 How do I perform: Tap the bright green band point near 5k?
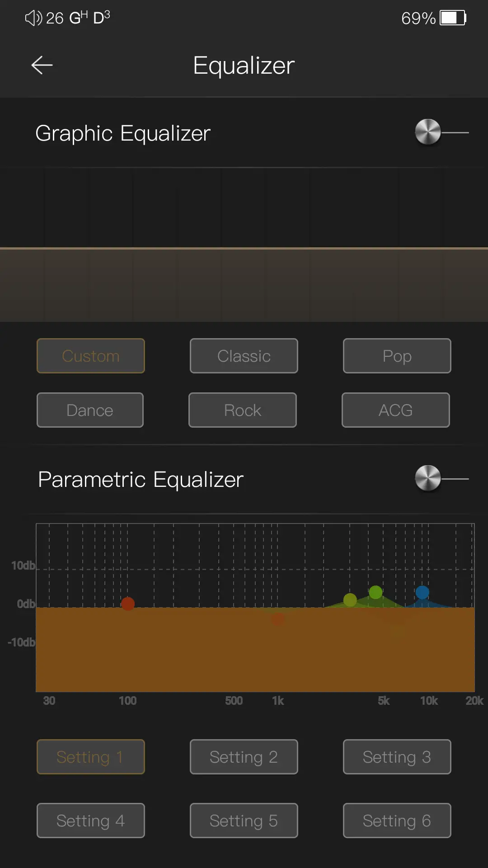375,592
